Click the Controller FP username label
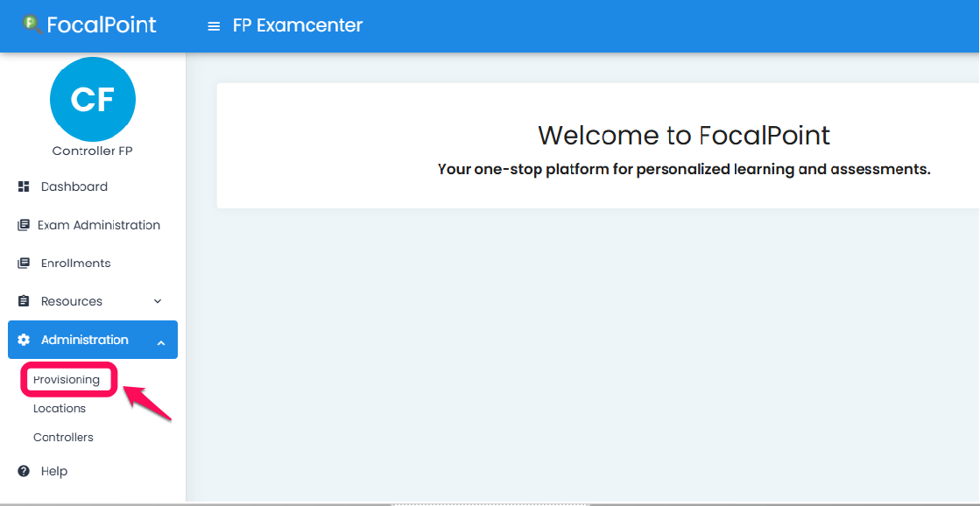 coord(93,151)
